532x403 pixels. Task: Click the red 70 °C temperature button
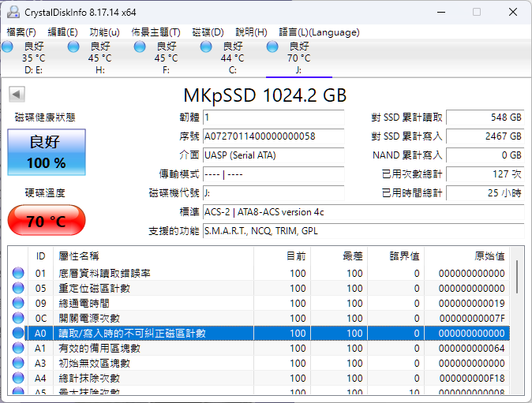[47, 221]
